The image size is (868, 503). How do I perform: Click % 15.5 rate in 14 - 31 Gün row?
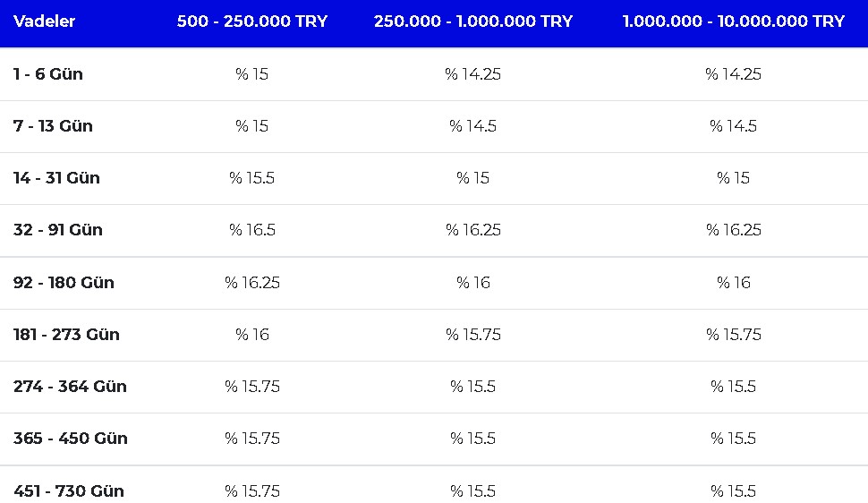(x=252, y=178)
